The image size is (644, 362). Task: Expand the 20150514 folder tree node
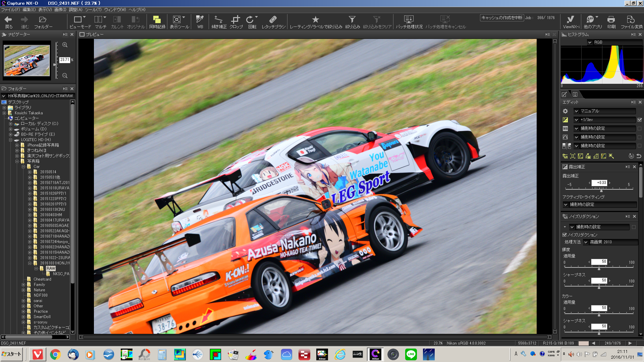(x=30, y=172)
